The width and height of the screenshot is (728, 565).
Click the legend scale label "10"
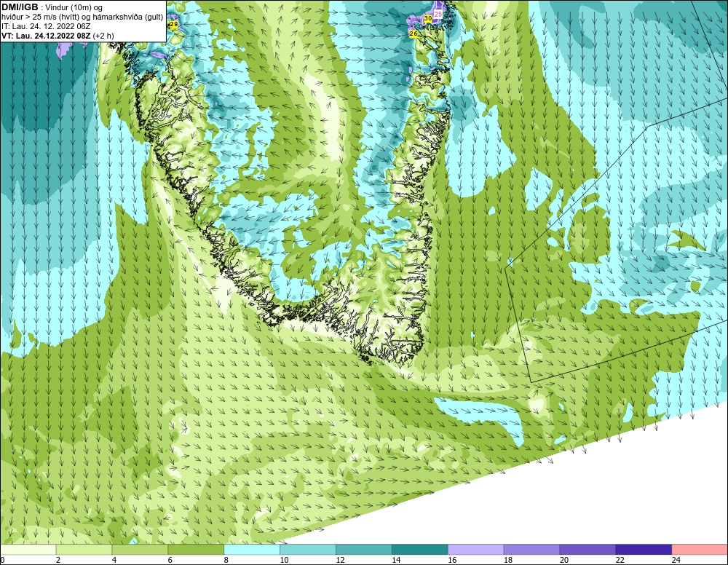point(284,561)
